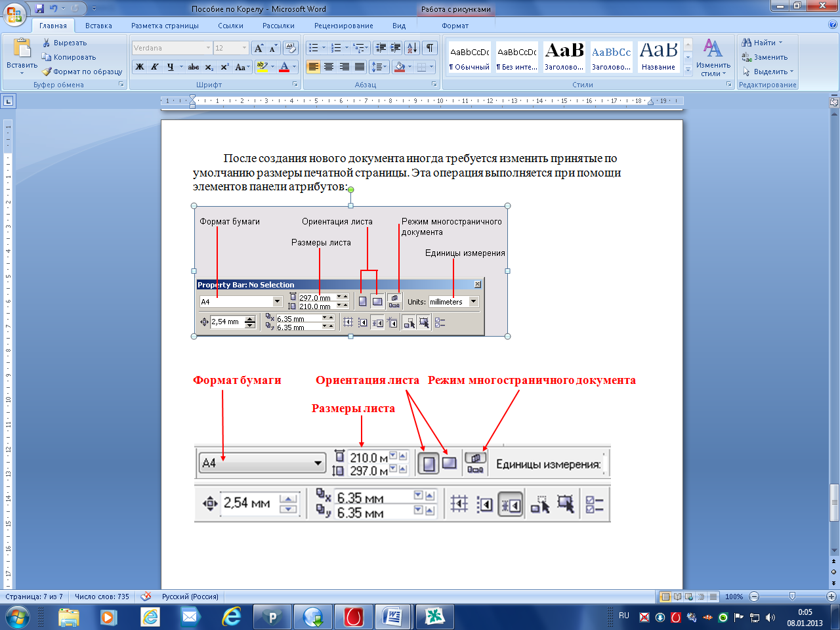This screenshot has height=630, width=840.
Task: Toggle italic (К) formatting
Action: pos(155,67)
